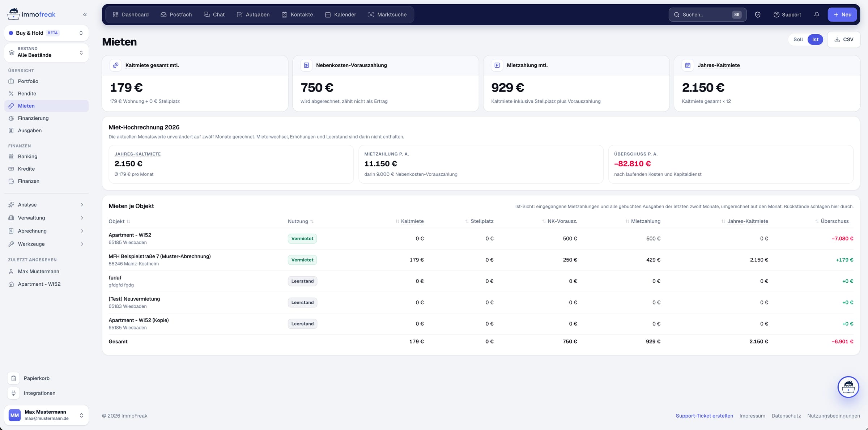
Task: Focus the Suchen search field
Action: 707,14
